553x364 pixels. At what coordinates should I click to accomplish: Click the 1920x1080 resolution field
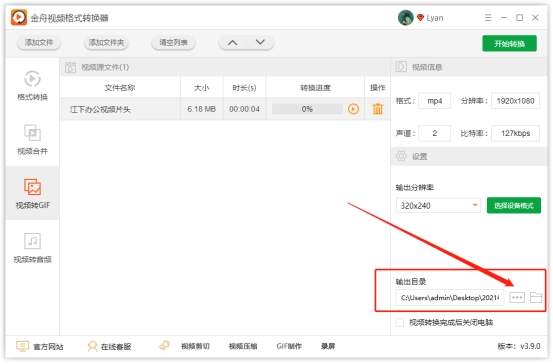pos(515,101)
